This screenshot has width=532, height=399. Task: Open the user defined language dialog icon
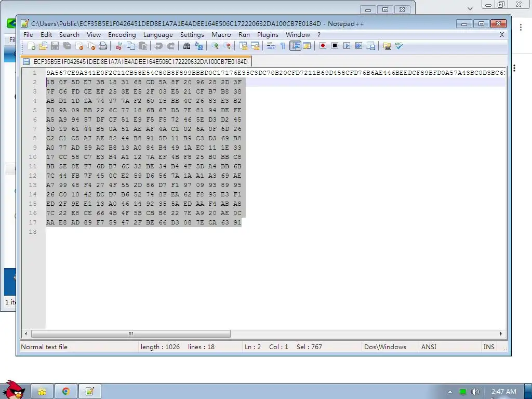[x=307, y=46]
